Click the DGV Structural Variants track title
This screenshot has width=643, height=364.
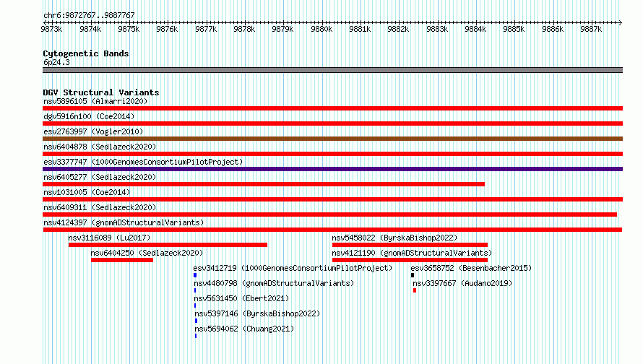point(101,92)
